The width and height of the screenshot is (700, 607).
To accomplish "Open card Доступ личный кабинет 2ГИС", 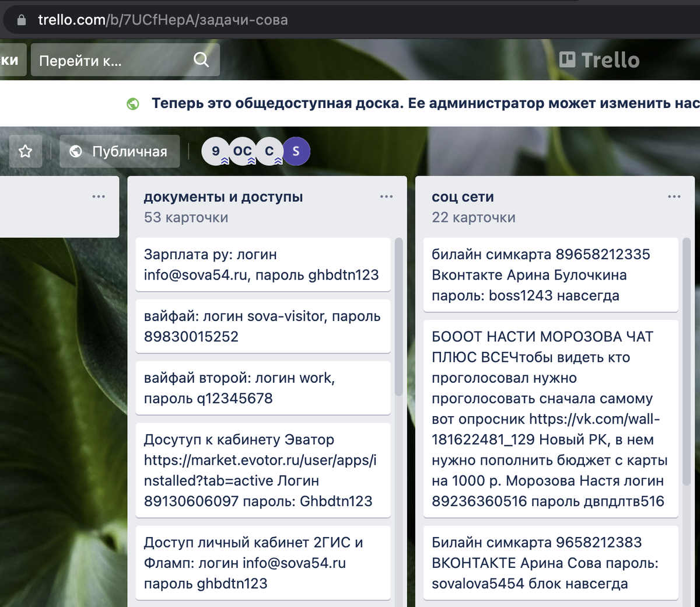I will pos(263,563).
